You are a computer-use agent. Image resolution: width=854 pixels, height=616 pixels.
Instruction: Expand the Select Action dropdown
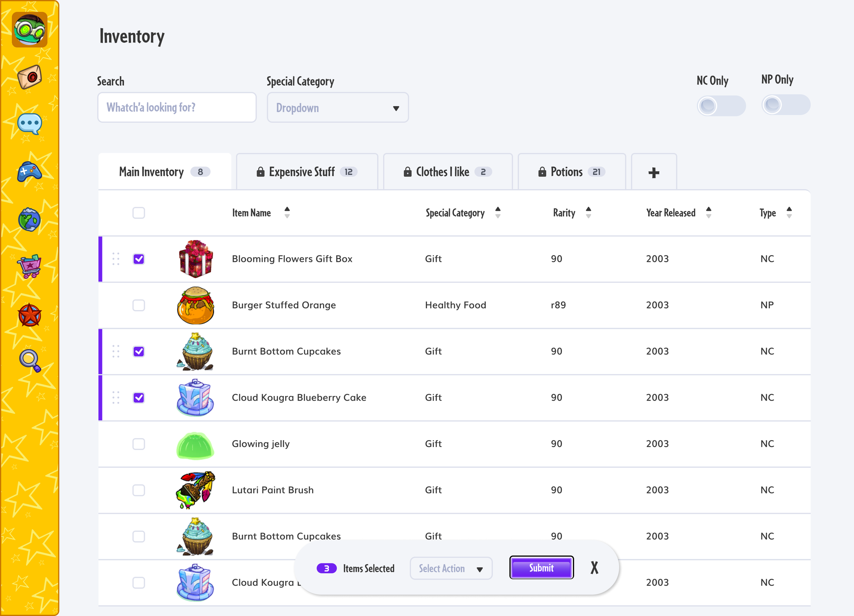451,568
